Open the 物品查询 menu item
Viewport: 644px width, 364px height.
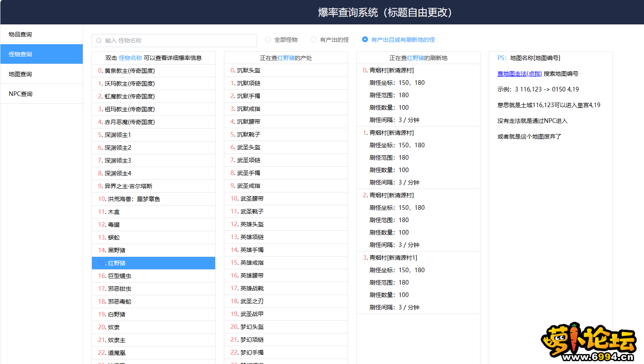pos(41,34)
